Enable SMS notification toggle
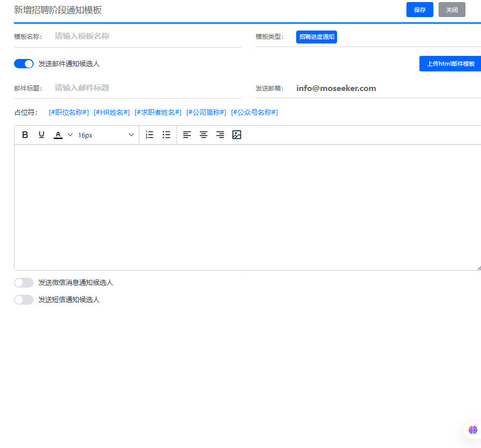 [24, 300]
